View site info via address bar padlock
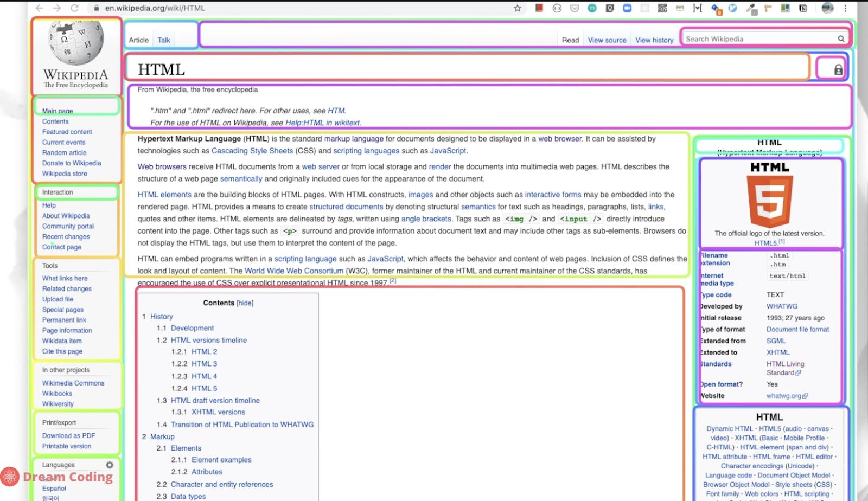The image size is (868, 501). point(97,8)
